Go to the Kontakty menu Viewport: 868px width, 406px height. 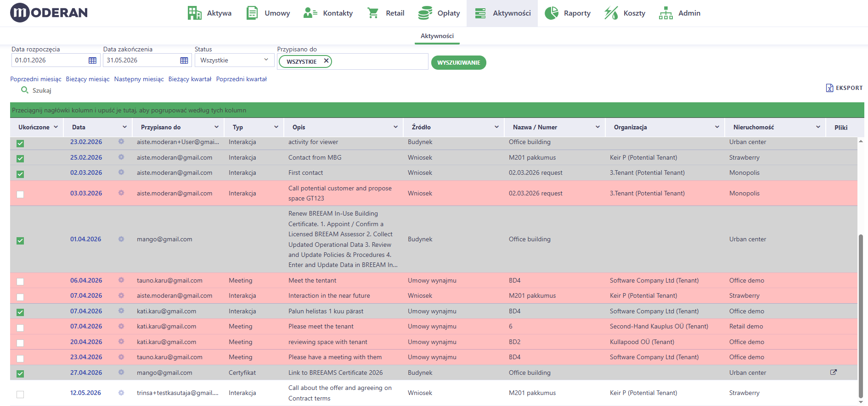tap(328, 13)
